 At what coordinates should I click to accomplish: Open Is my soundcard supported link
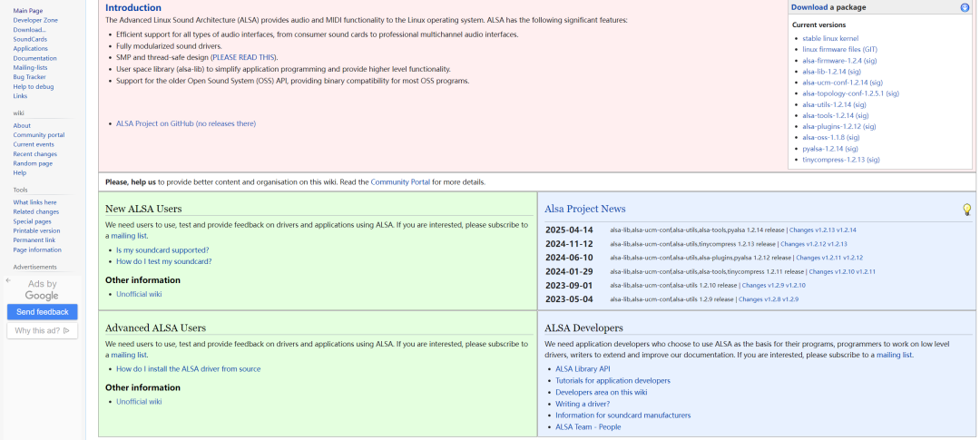click(x=162, y=249)
